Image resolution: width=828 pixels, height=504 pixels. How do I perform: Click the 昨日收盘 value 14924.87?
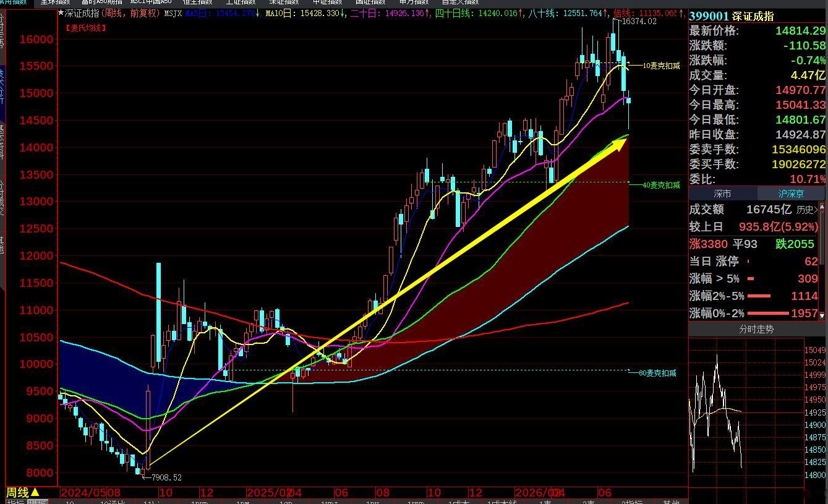point(800,135)
